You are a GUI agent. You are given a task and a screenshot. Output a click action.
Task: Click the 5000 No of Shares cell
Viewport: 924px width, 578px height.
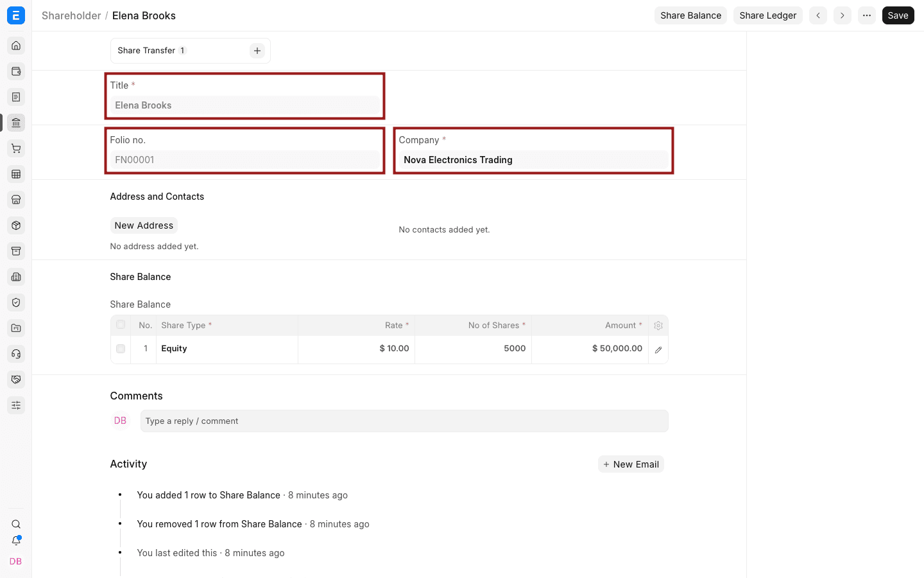click(473, 349)
